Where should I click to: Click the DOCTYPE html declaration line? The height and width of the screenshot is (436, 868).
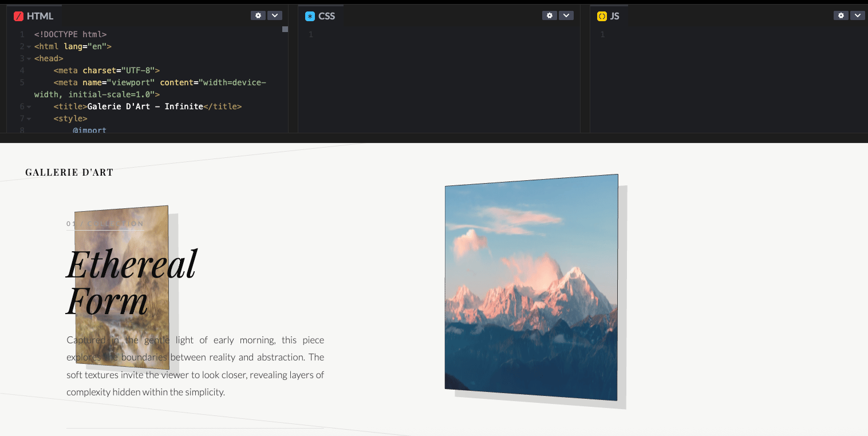tap(70, 34)
